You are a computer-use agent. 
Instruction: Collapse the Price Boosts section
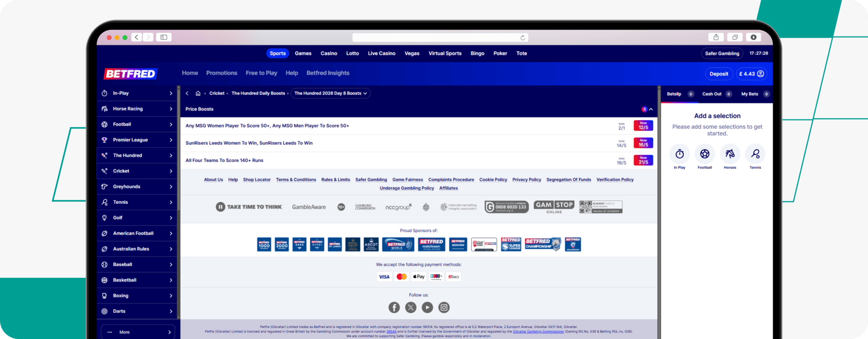tap(651, 109)
